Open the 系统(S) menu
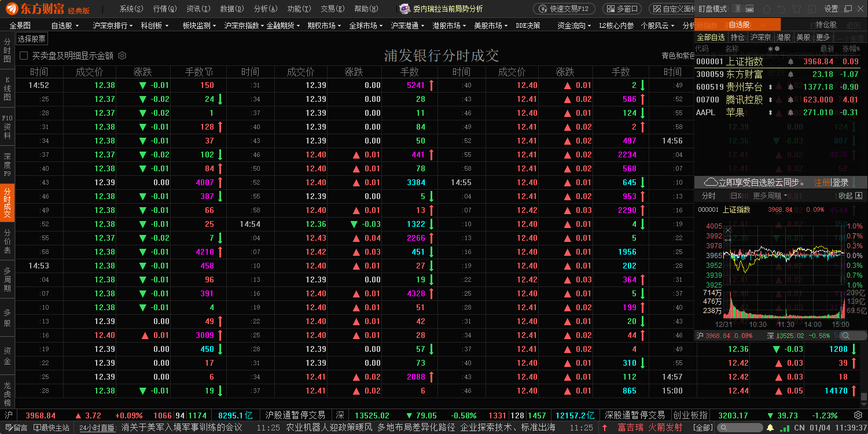This screenshot has height=434, width=868. click(x=131, y=9)
